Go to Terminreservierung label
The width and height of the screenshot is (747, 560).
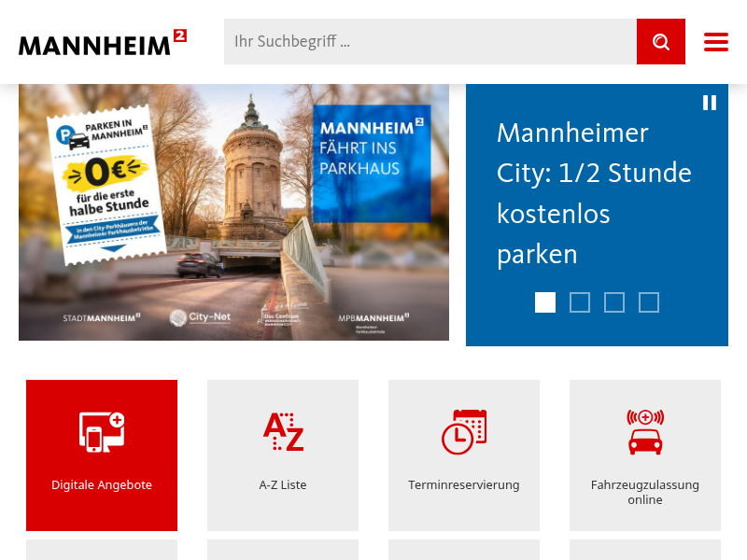(x=464, y=484)
